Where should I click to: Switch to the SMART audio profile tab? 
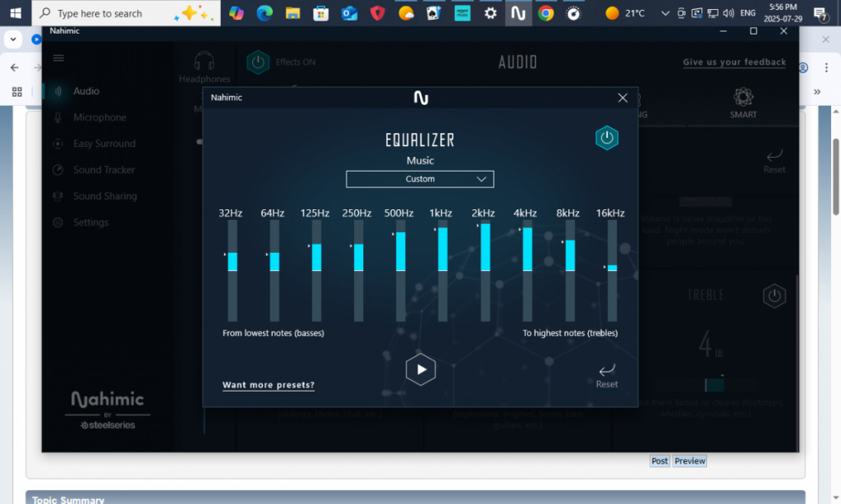click(743, 103)
